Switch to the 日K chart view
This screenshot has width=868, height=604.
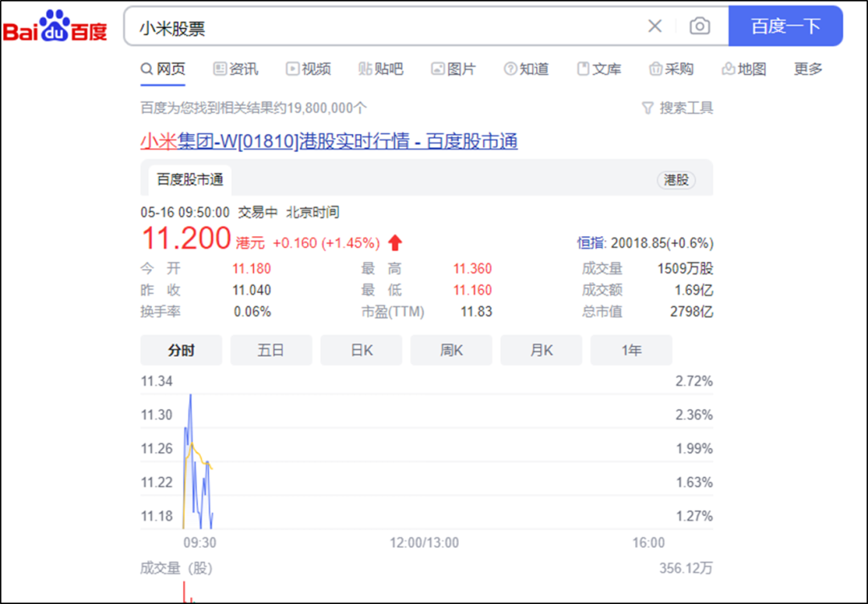pyautogui.click(x=361, y=350)
